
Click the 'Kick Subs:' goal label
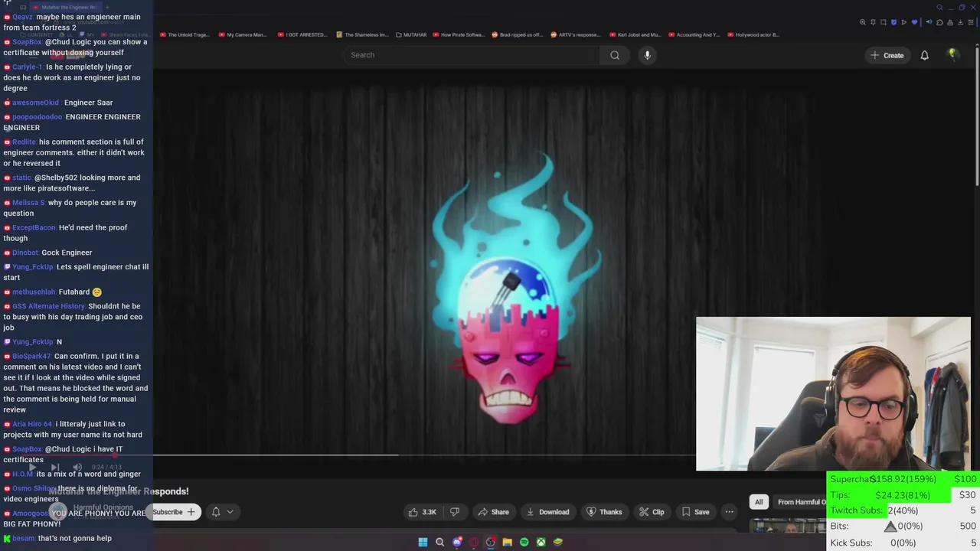point(851,543)
